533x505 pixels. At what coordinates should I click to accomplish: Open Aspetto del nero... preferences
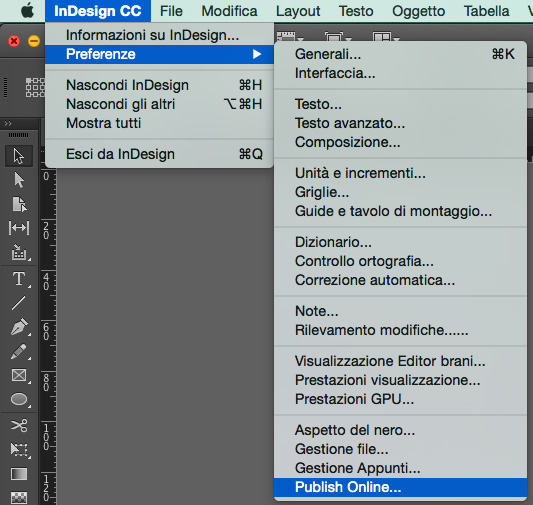[x=400, y=430]
